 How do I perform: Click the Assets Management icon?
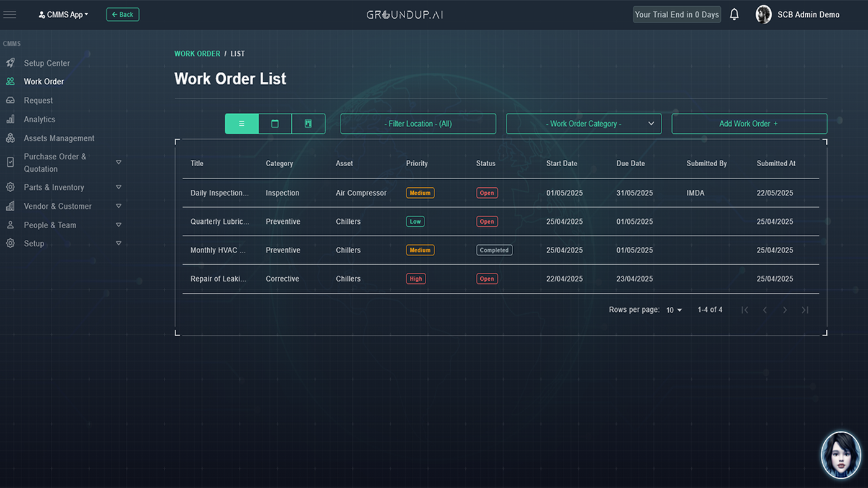(x=11, y=138)
